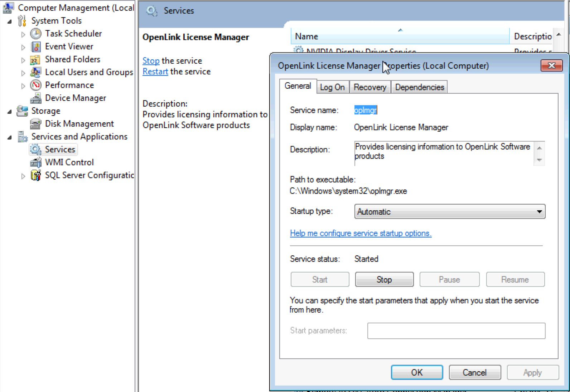Click the Task Scheduler clock icon

(x=35, y=34)
